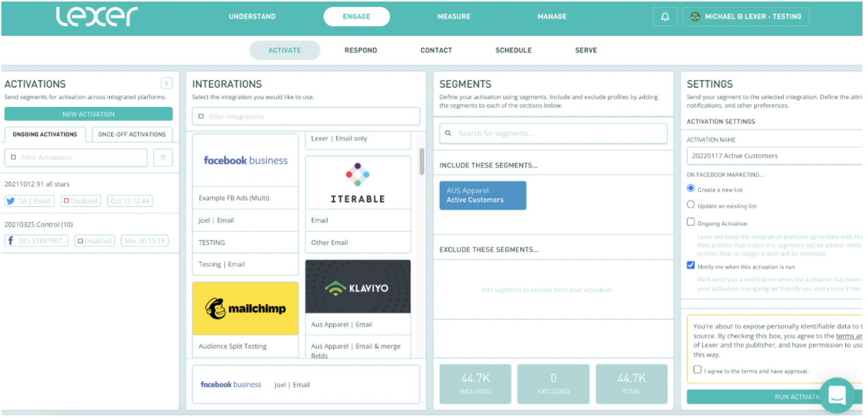Choose Lexer | Email only row

357,139
